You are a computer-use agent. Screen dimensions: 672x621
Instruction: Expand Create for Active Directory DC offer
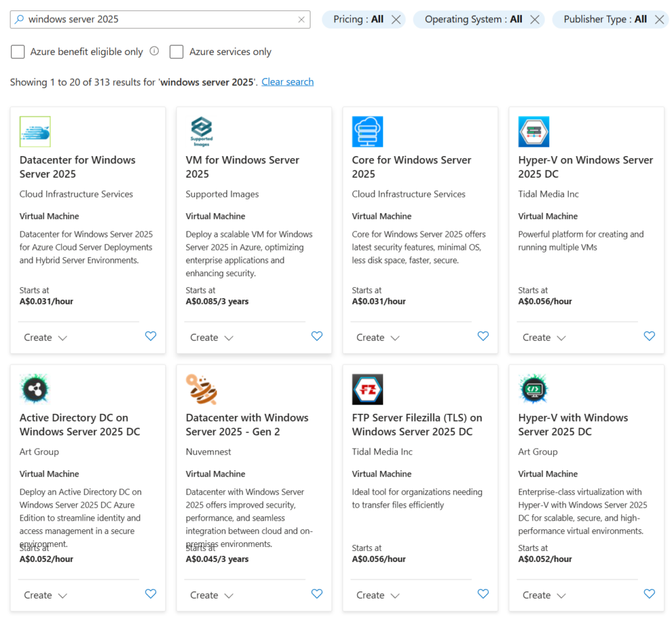[45, 595]
